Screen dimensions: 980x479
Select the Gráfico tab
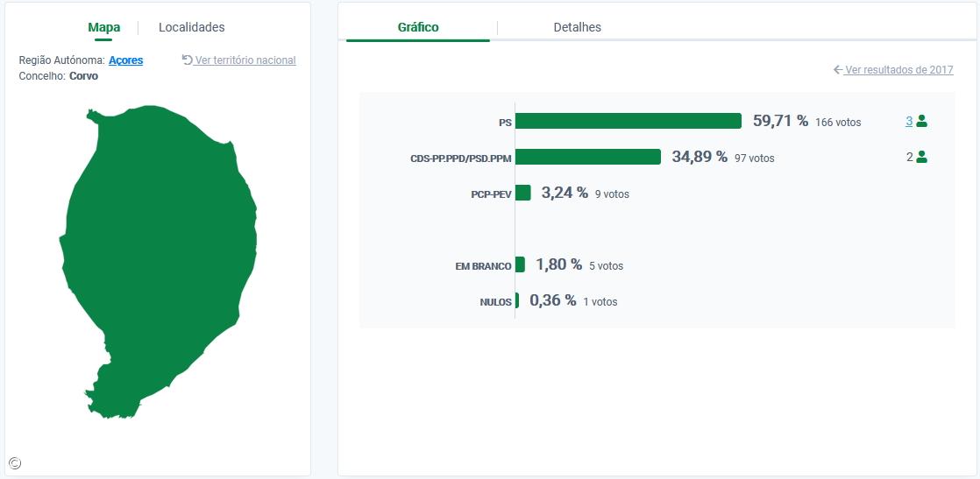tap(418, 27)
